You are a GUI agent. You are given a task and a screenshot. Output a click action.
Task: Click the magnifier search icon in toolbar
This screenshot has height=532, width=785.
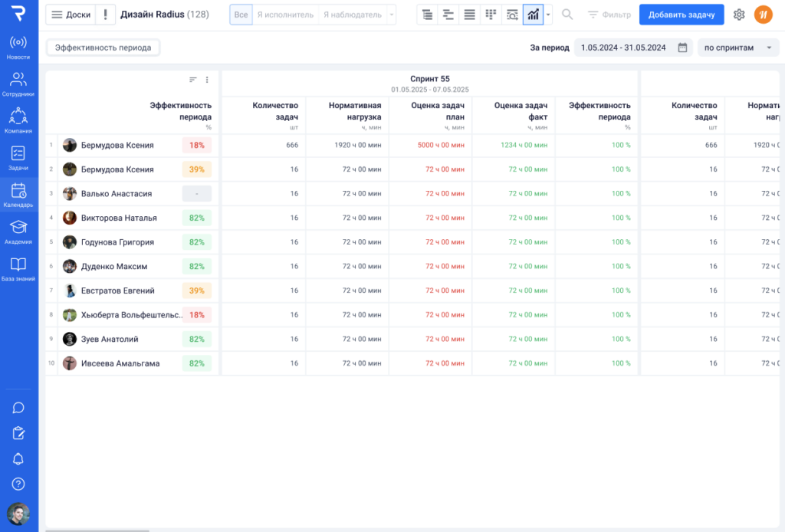tap(567, 15)
